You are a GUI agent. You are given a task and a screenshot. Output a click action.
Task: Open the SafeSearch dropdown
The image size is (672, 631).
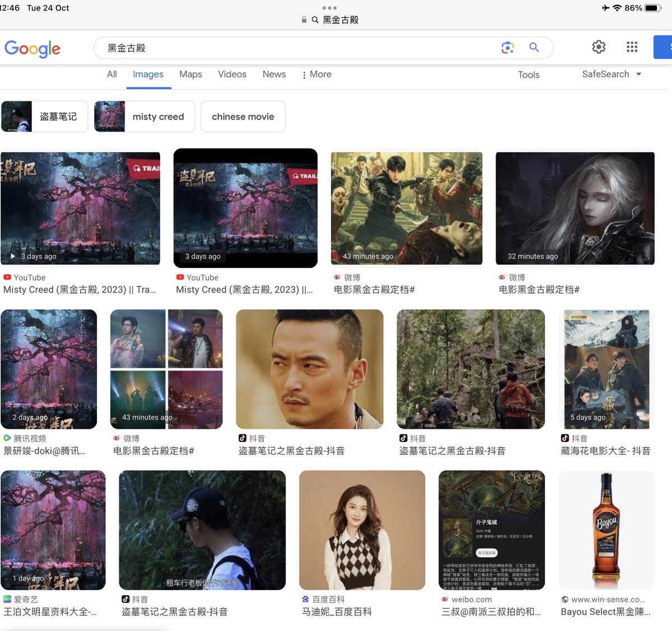pyautogui.click(x=612, y=74)
